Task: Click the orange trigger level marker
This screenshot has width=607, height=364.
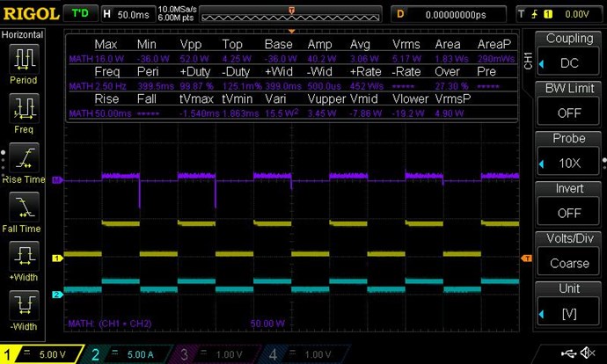Action: click(x=527, y=258)
